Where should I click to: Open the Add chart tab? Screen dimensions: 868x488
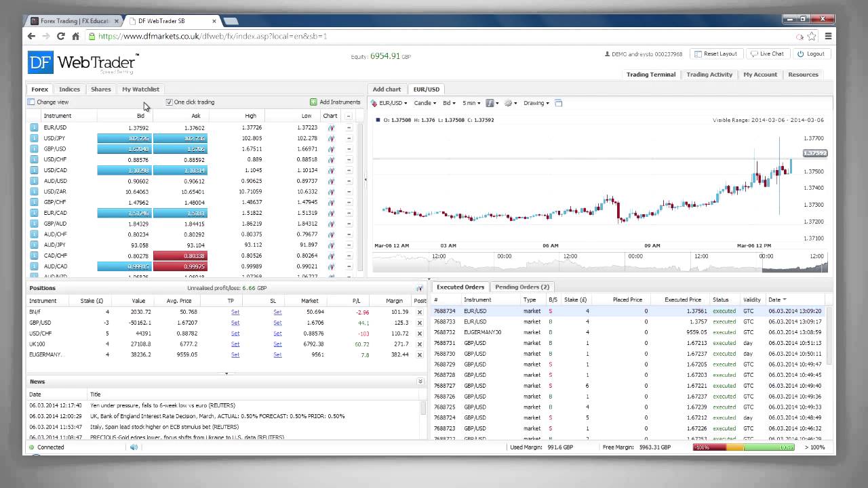click(x=387, y=89)
